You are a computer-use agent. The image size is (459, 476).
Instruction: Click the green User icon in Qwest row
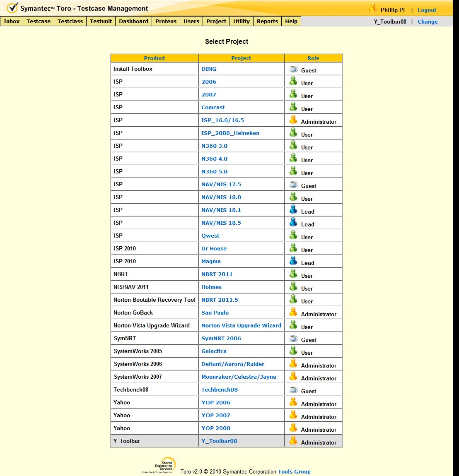coord(293,235)
